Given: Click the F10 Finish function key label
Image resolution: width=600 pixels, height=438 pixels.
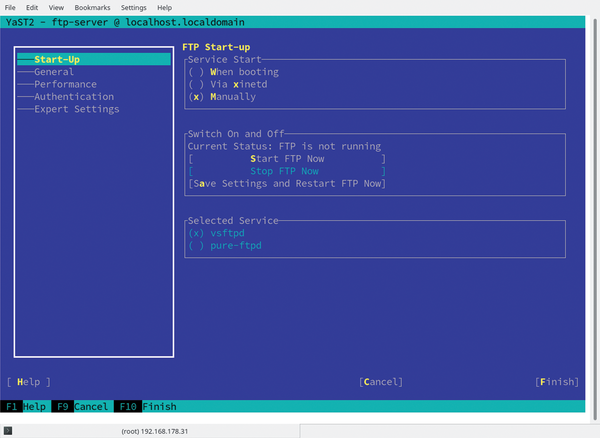Looking at the screenshot, I should point(145,406).
